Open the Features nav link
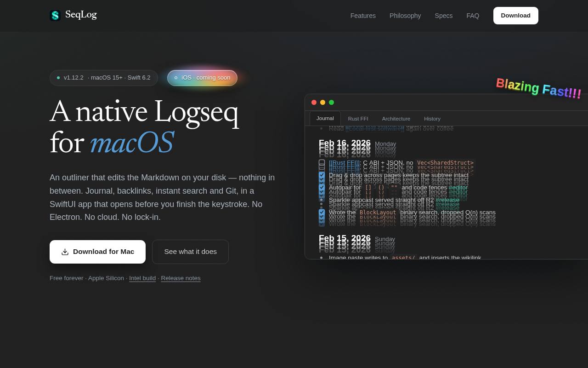Viewport: 588px width, 368px height. click(363, 16)
